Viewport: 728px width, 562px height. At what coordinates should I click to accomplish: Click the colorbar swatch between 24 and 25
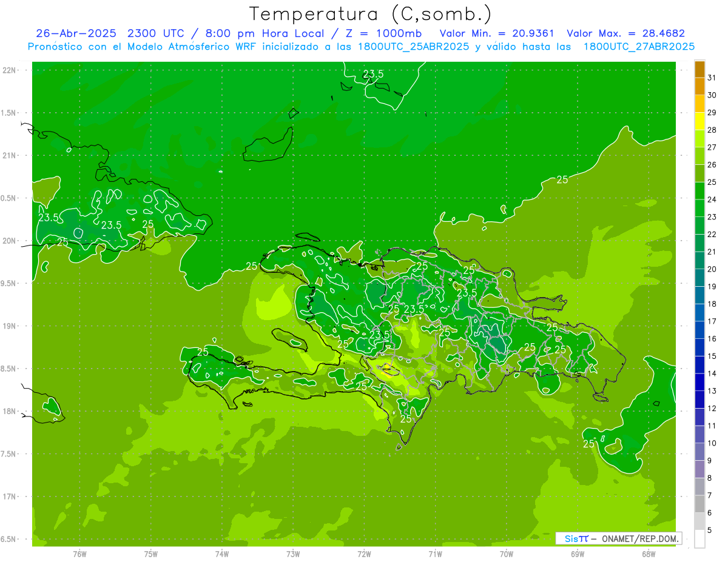point(699,191)
